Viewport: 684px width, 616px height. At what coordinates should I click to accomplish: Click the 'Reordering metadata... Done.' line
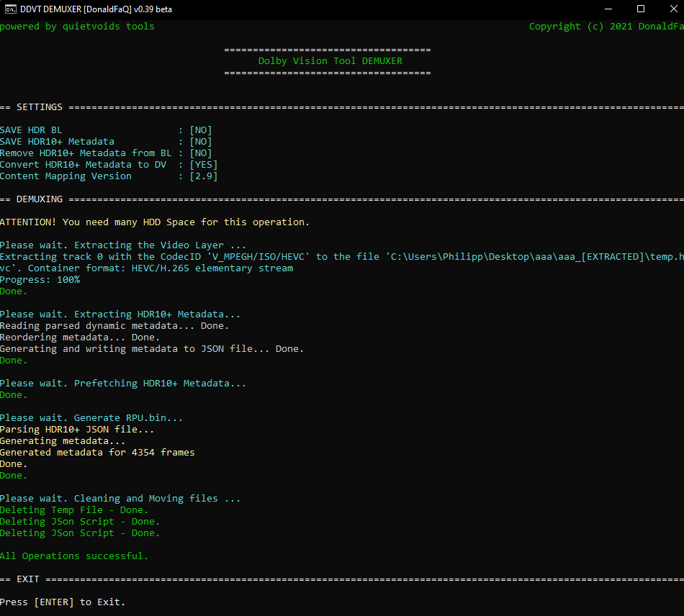(80, 338)
